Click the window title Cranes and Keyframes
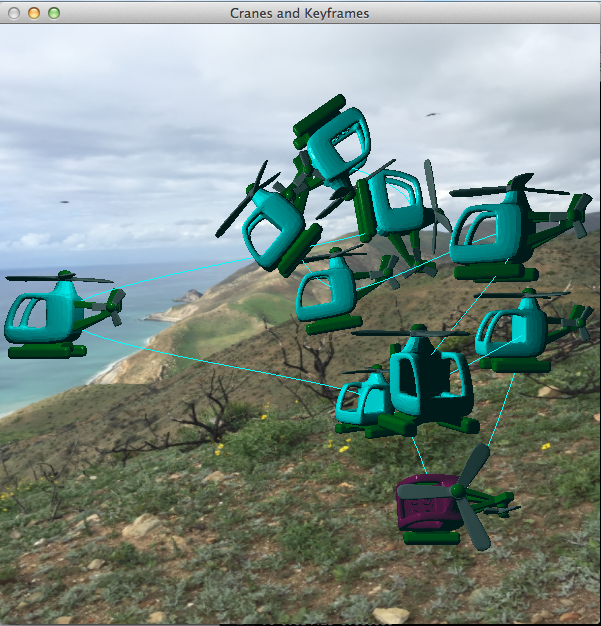The width and height of the screenshot is (601, 626). [300, 13]
